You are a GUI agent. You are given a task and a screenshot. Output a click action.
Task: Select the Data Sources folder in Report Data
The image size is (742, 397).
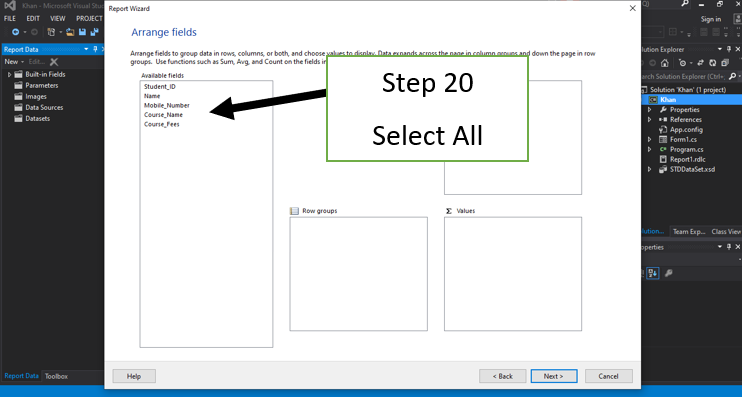pos(38,107)
